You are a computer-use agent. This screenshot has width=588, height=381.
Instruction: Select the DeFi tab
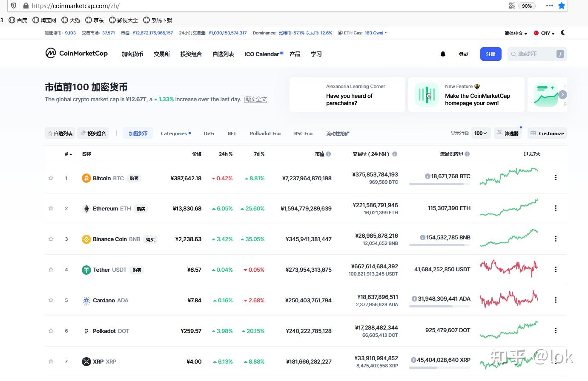pos(209,134)
